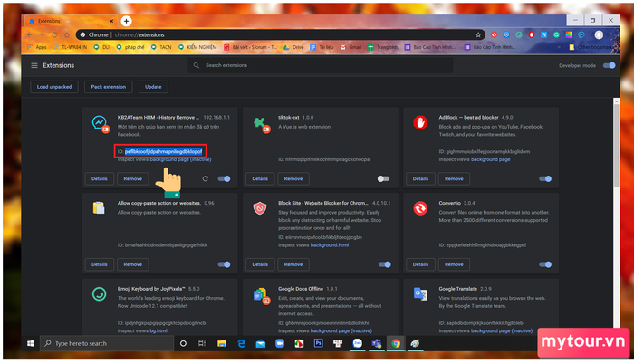
Task: Close the Extensions tab
Action: pos(111,21)
